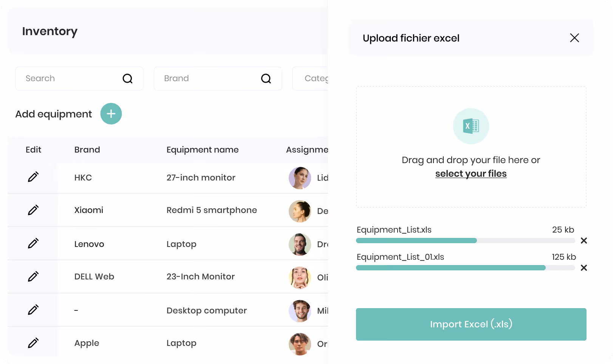Screen dimensions: 613x364
Task: Click the 125 kb file size
Action: click(x=564, y=257)
